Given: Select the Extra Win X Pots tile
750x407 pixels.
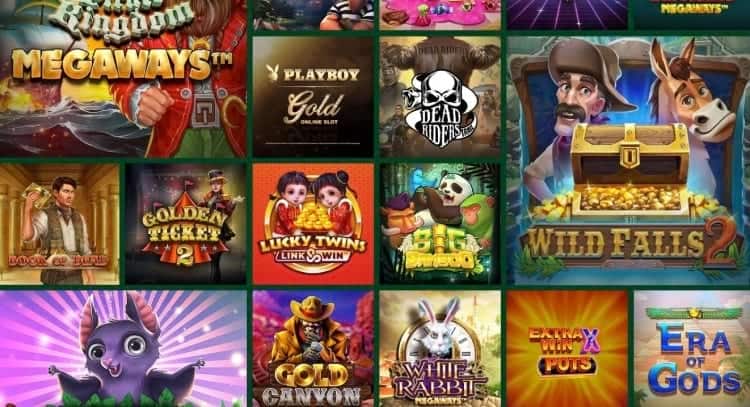Looking at the screenshot, I should 567,349.
